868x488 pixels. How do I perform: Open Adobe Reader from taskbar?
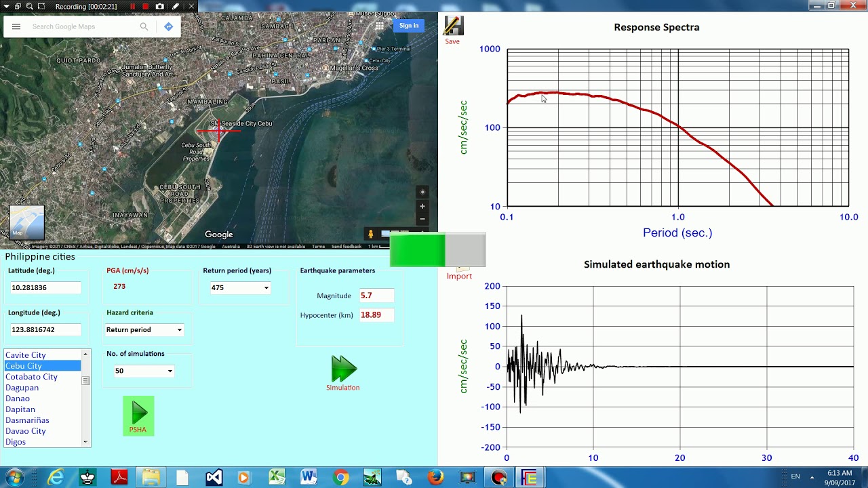pos(119,477)
